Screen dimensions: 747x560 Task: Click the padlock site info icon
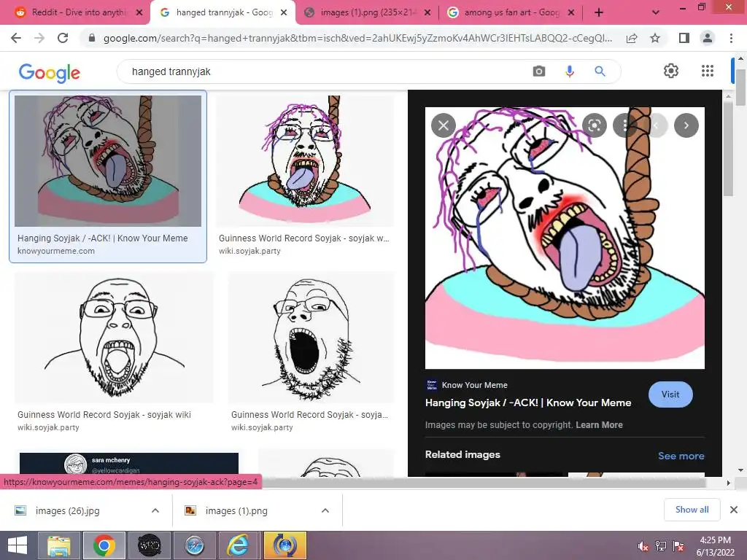[x=92, y=38]
